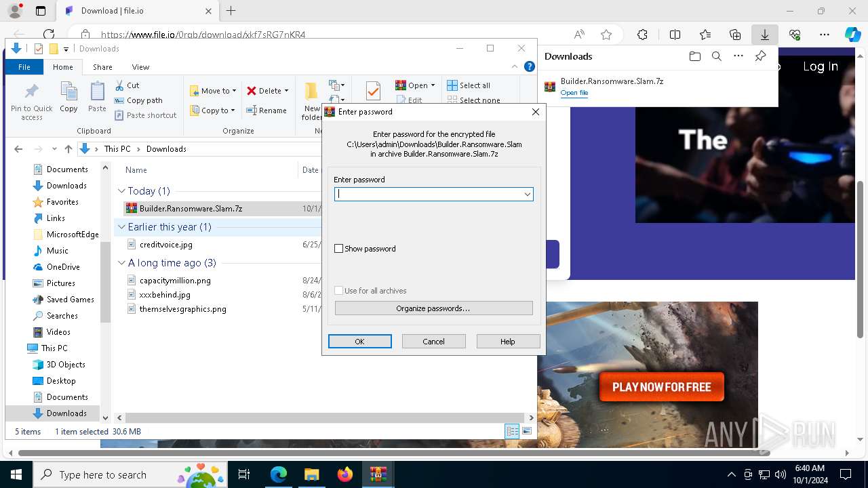Select the Home ribbon tab
Viewport: 868px width, 488px height.
click(63, 67)
